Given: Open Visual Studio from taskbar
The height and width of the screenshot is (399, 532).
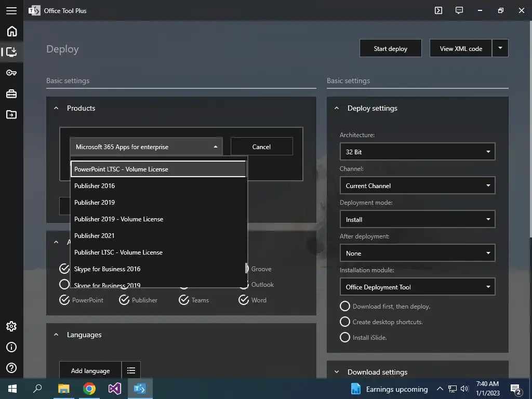Looking at the screenshot, I should pos(115,389).
